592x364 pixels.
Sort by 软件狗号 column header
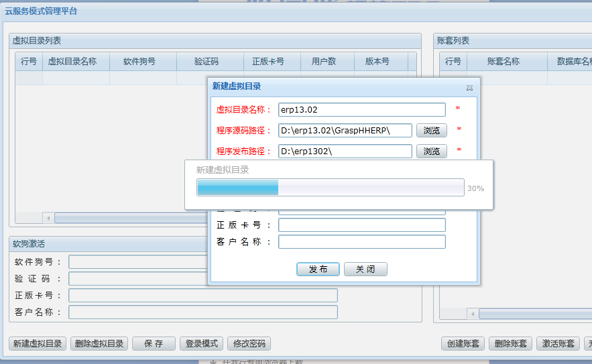[x=139, y=62]
